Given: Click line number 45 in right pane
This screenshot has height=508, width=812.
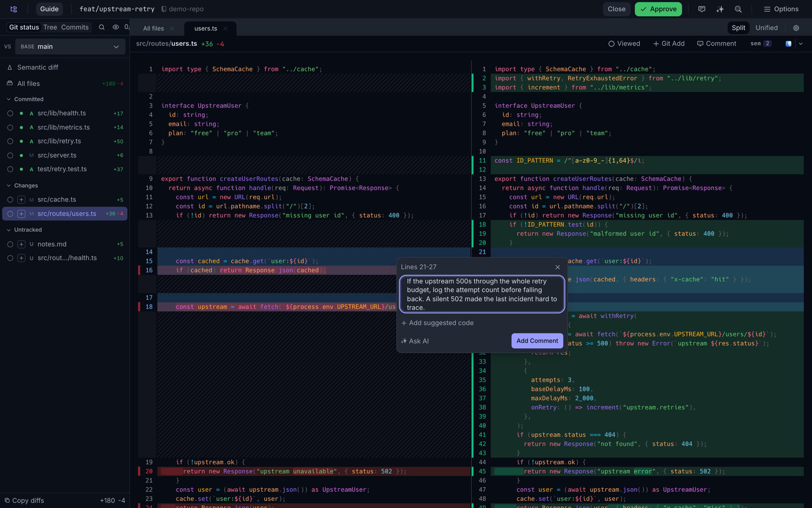Looking at the screenshot, I should tap(482, 471).
